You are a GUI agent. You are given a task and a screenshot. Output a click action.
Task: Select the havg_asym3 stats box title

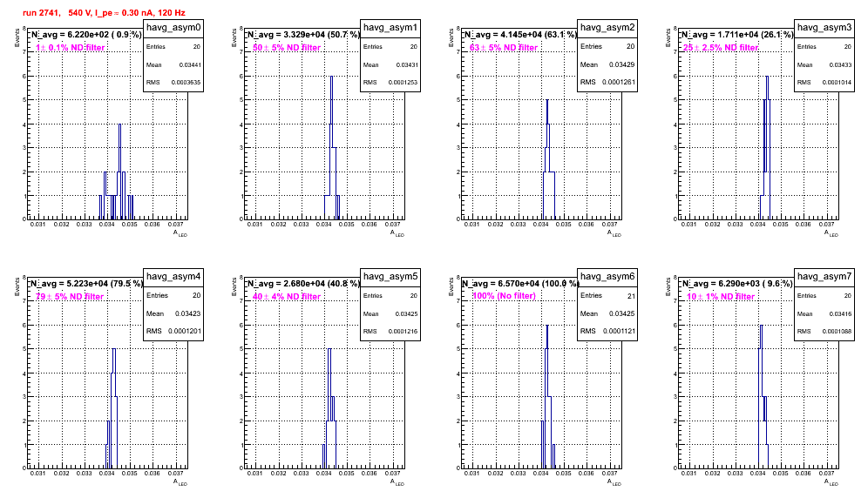coord(824,28)
